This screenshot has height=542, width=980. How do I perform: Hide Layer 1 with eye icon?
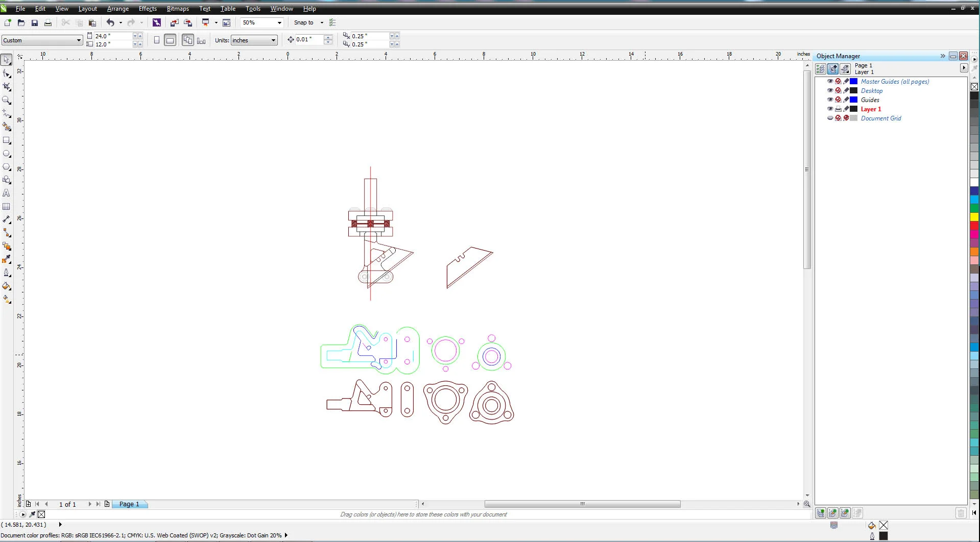(x=830, y=109)
